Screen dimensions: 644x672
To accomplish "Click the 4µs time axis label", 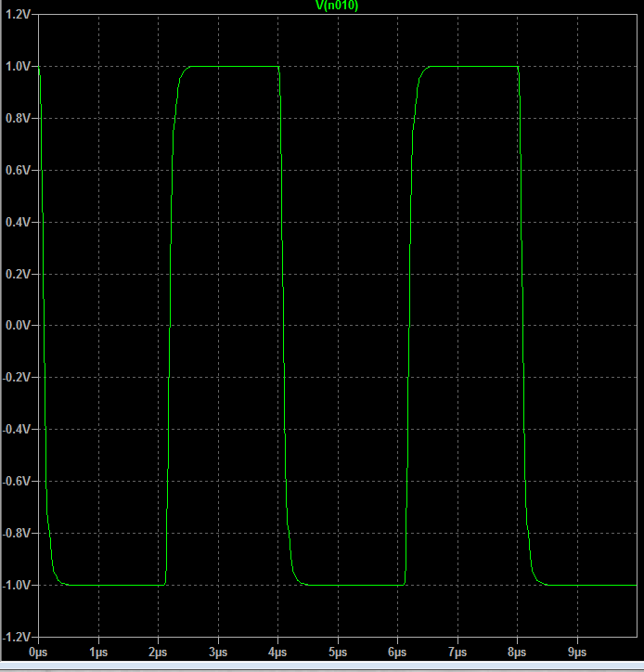I will 277,653.
